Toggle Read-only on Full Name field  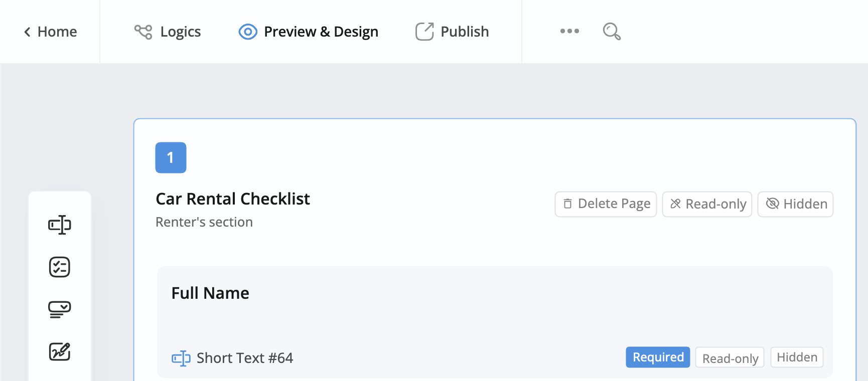coord(730,358)
